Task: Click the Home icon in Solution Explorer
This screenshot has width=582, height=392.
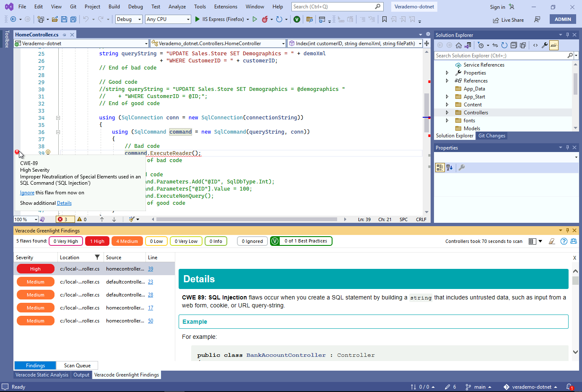Action: (x=459, y=45)
